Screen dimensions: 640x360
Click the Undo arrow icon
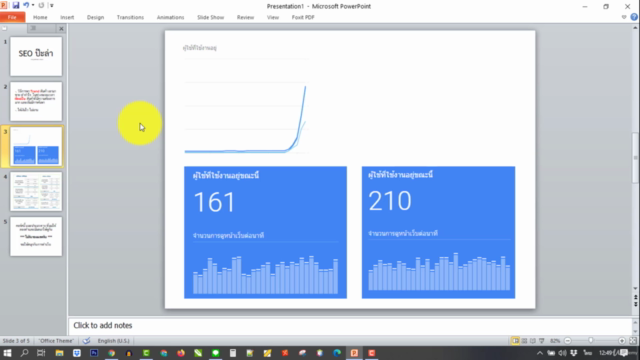26,5
